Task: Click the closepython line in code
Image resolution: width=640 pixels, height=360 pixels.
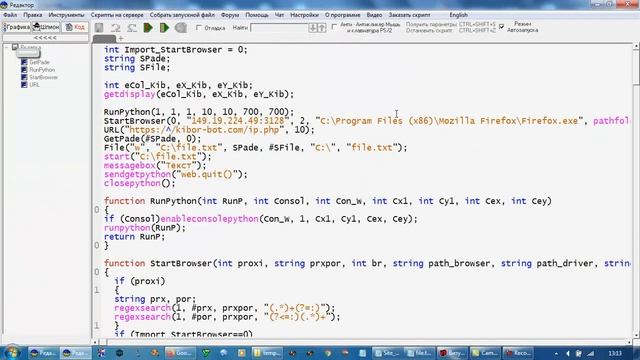Action: (139, 183)
